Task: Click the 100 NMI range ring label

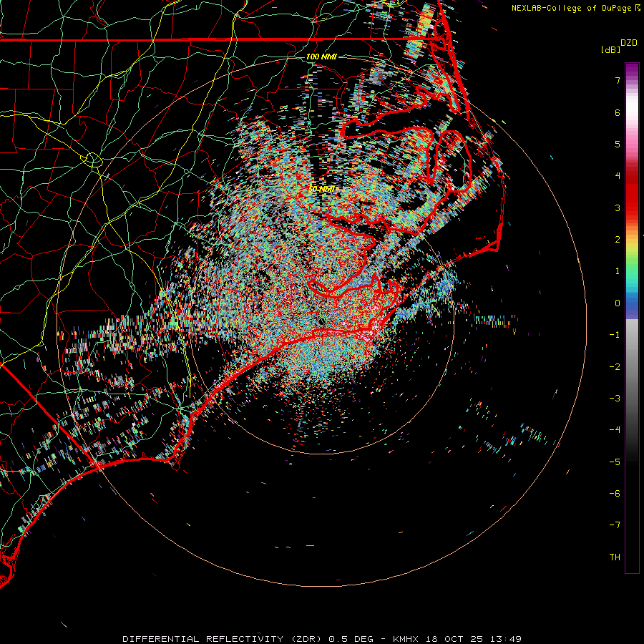Action: (321, 57)
